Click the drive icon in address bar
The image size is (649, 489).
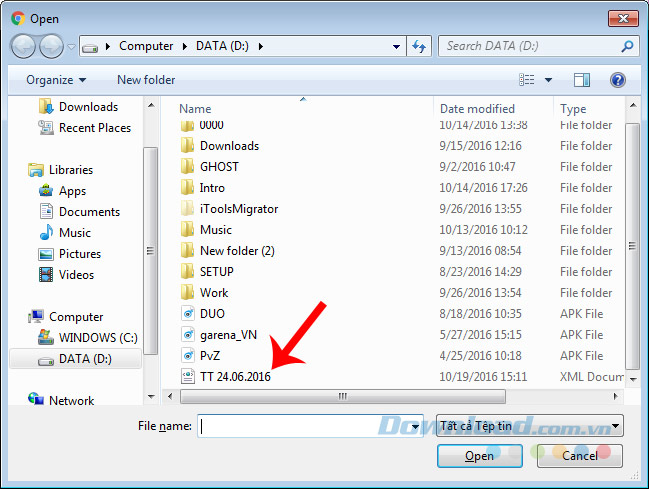(90, 47)
